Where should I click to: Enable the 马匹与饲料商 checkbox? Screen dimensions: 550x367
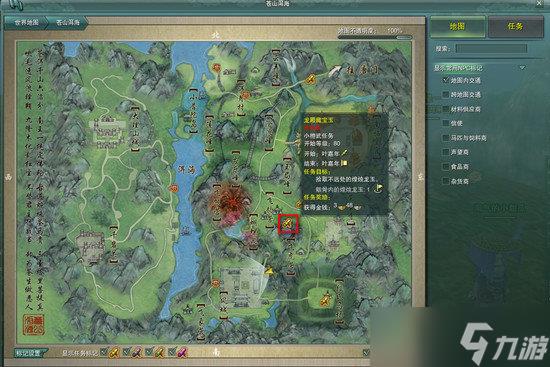[446, 138]
